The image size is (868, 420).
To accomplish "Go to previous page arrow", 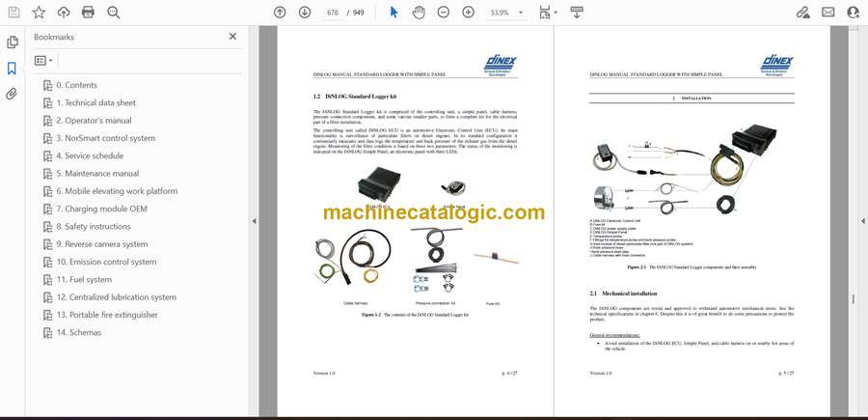I will (x=280, y=13).
